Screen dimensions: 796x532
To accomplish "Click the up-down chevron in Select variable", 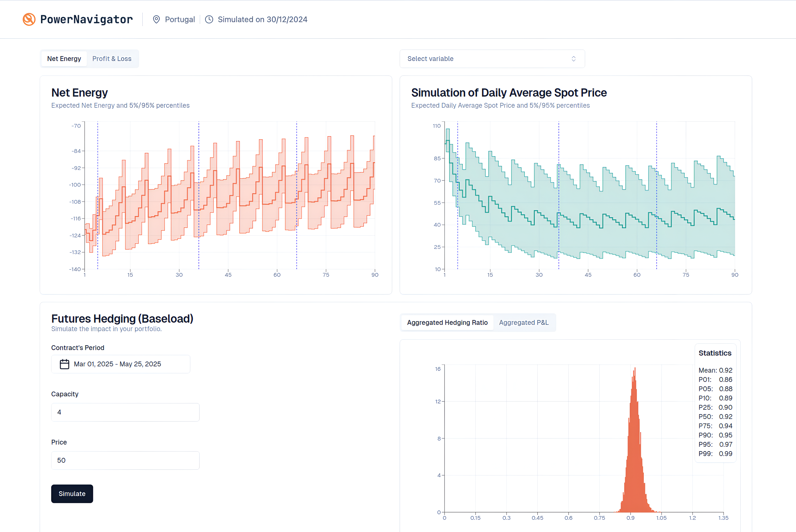I will [x=574, y=59].
